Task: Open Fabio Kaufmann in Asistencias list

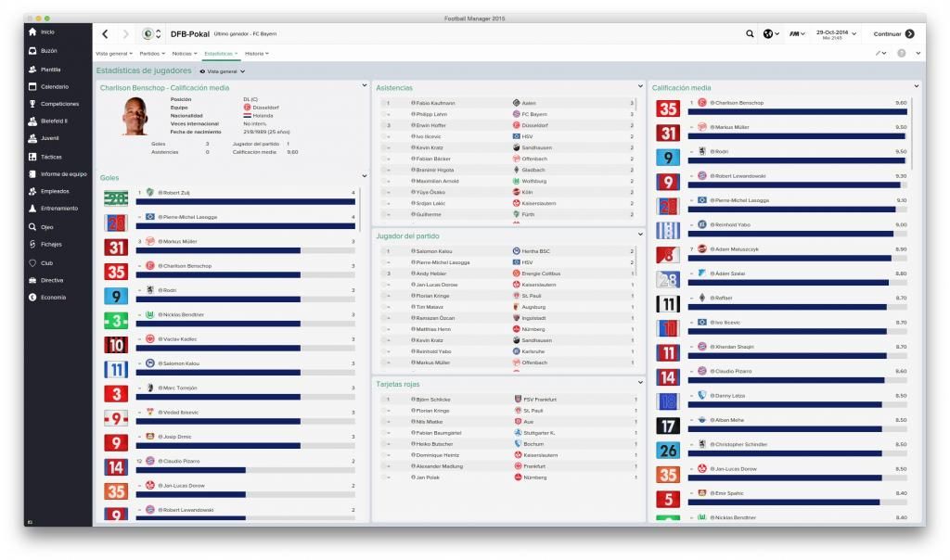Action: tap(435, 103)
